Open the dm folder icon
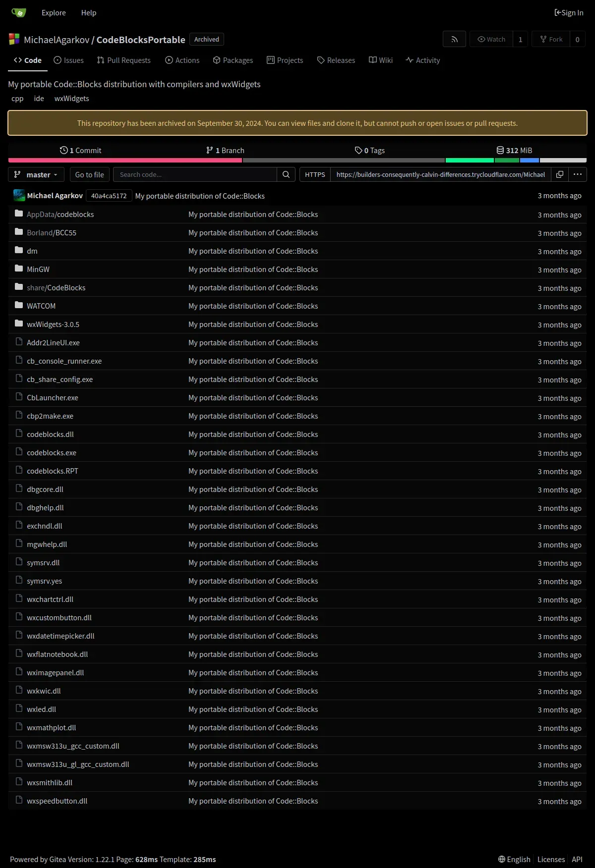 [19, 250]
